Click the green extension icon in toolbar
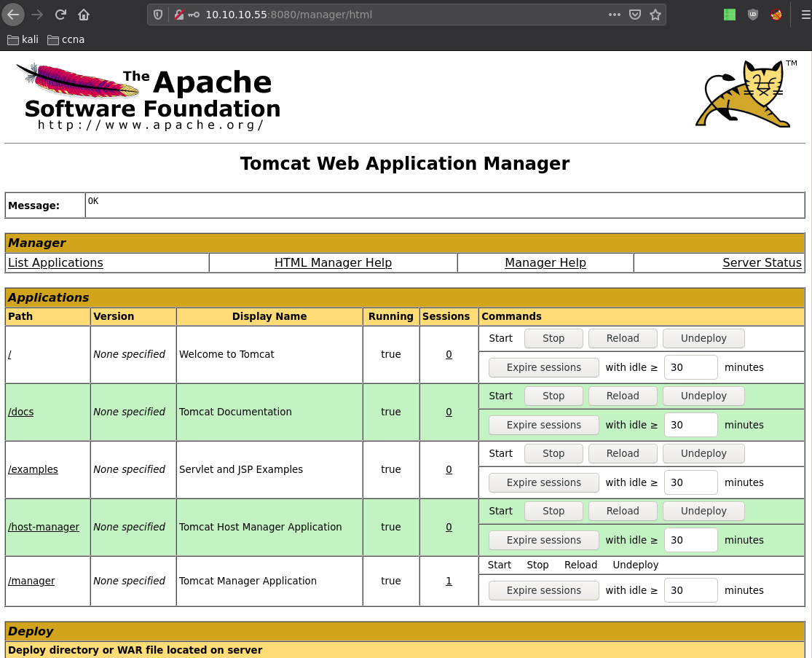 pos(730,15)
